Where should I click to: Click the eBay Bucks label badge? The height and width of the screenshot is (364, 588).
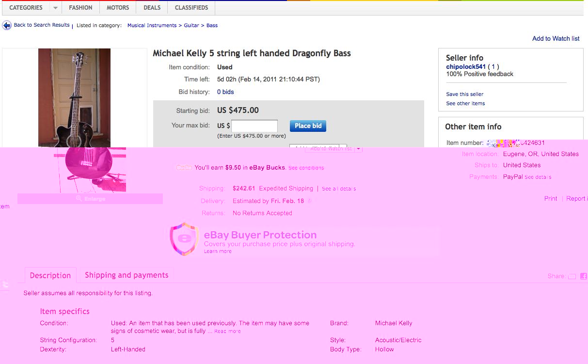click(184, 167)
